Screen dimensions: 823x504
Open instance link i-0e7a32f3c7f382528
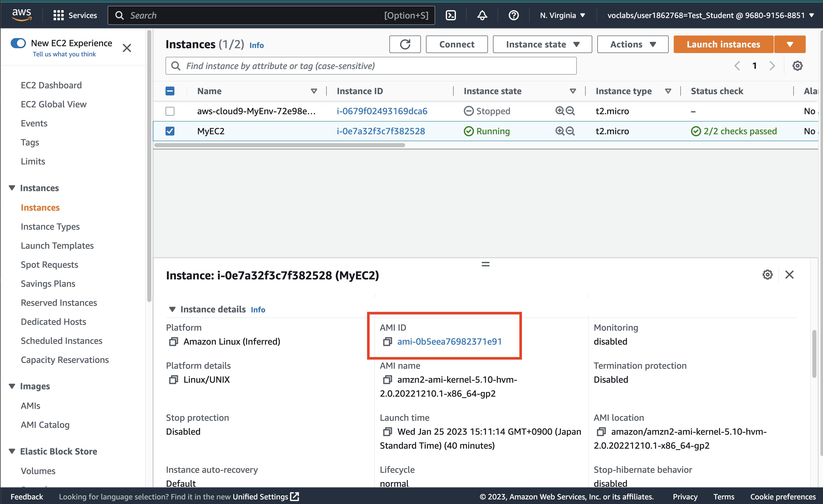(x=381, y=131)
